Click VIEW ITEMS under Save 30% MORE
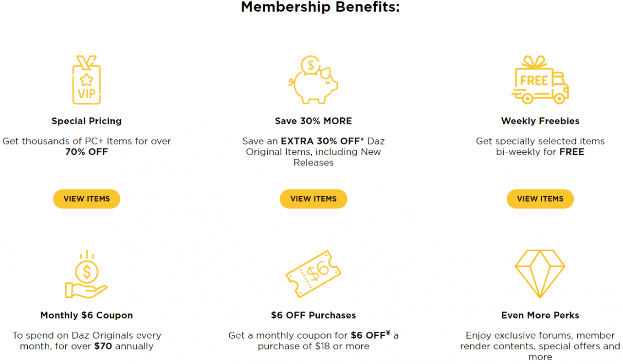The height and width of the screenshot is (364, 623). coord(313,199)
